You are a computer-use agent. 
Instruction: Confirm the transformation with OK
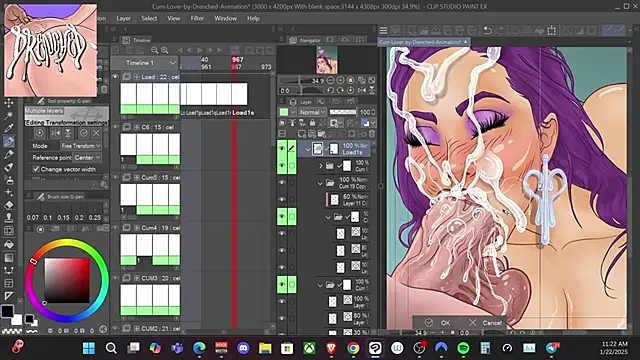(438, 323)
